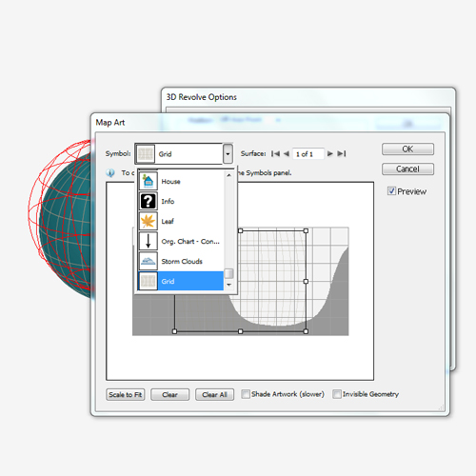
Task: Go to previous surface
Action: pyautogui.click(x=287, y=154)
